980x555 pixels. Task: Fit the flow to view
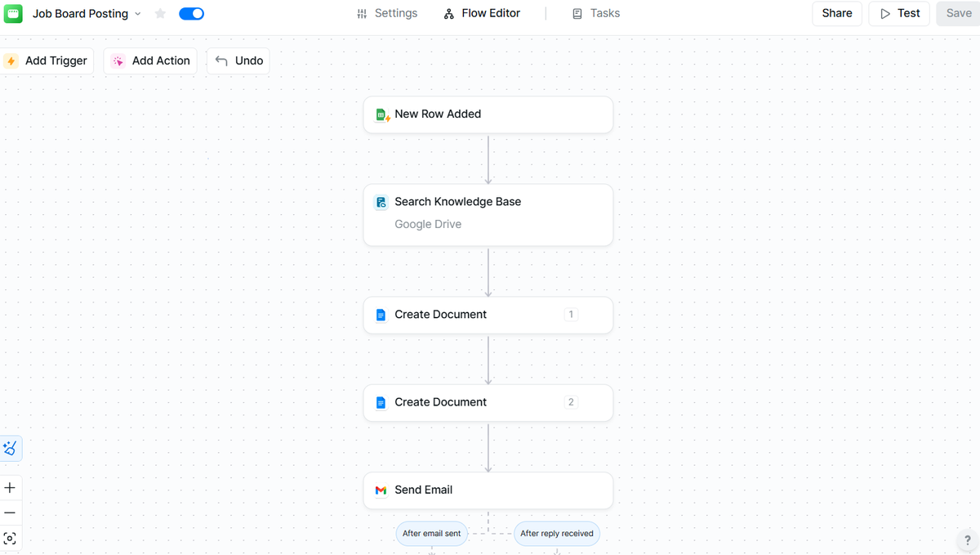10,538
